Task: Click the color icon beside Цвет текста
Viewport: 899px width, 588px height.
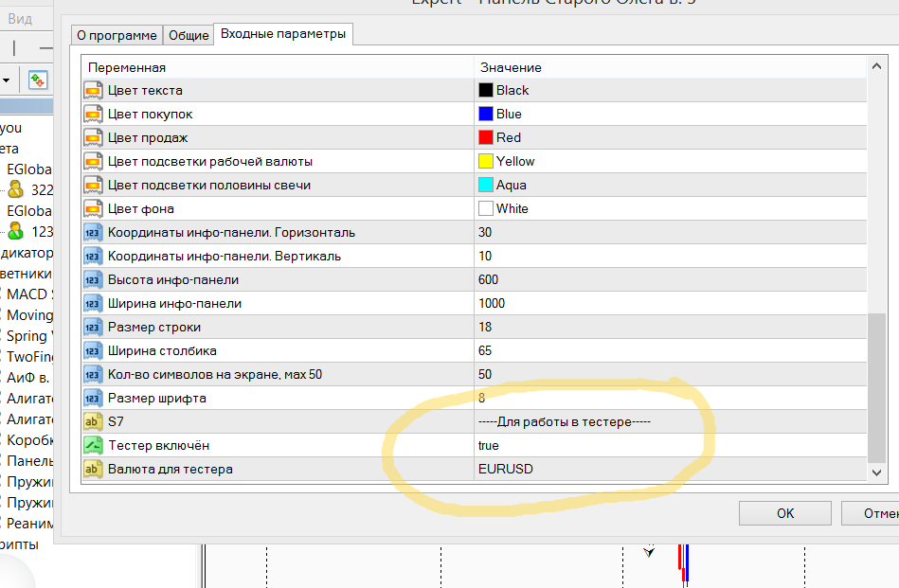Action: [x=93, y=91]
